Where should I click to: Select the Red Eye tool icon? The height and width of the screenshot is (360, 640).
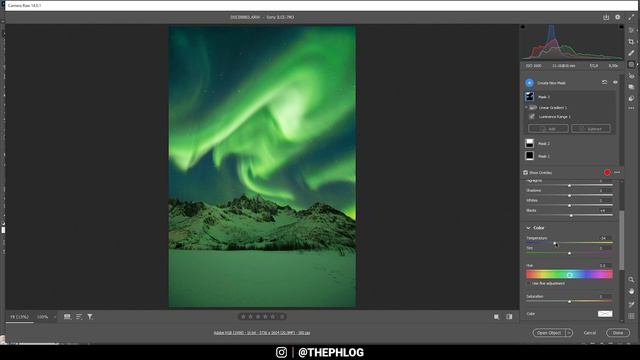pyautogui.click(x=631, y=76)
